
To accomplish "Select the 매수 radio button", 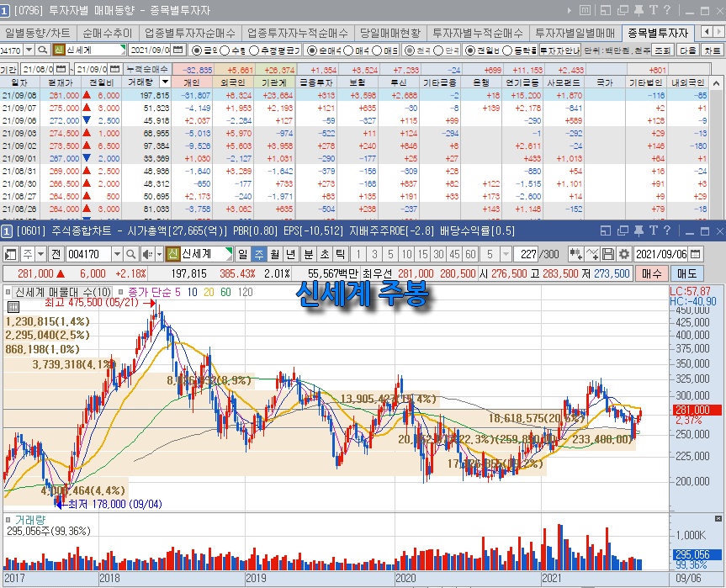I will (348, 50).
